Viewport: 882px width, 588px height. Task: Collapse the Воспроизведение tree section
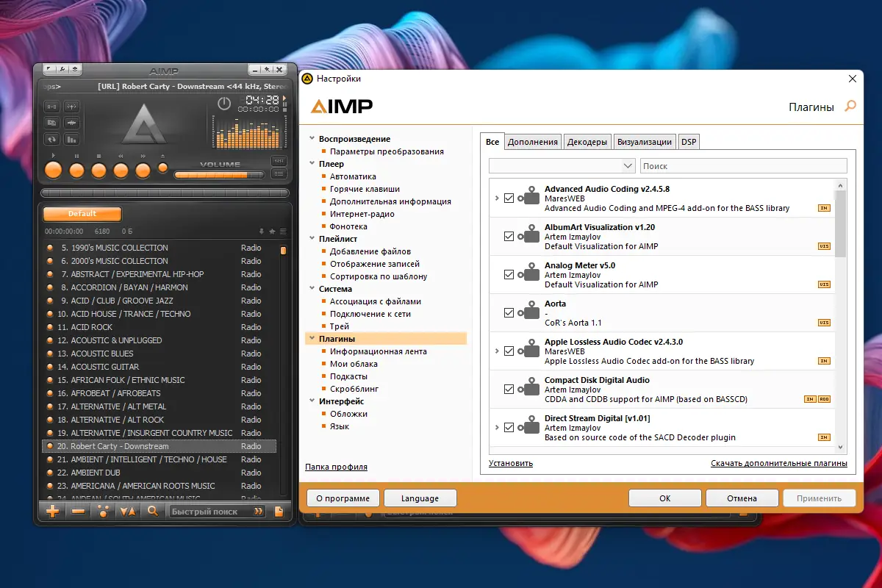[x=312, y=139]
